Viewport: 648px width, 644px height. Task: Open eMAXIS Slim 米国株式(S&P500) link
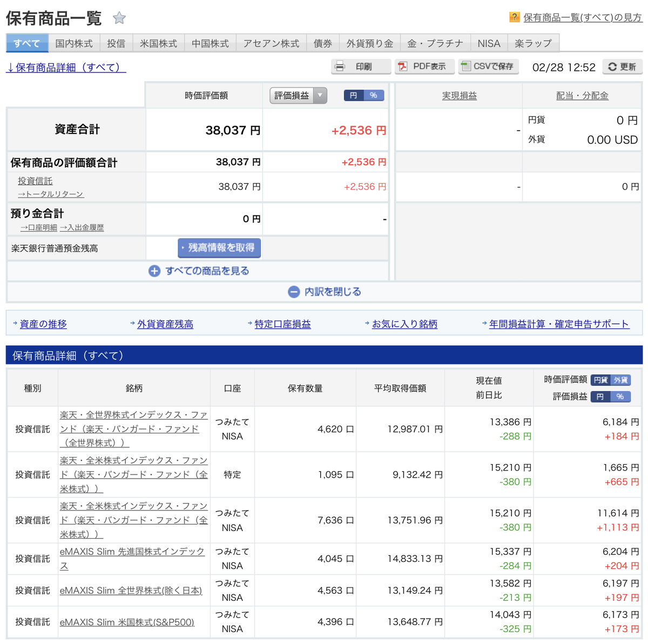tap(127, 622)
